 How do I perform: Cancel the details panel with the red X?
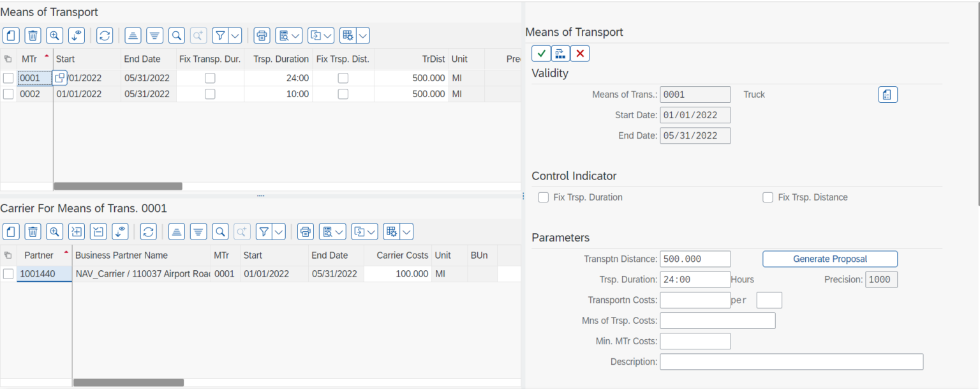578,53
